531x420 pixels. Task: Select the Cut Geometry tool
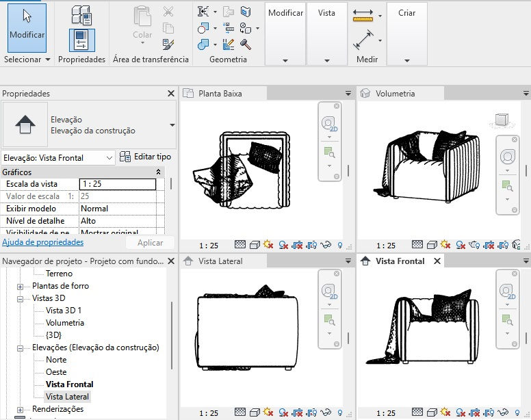[x=203, y=28]
